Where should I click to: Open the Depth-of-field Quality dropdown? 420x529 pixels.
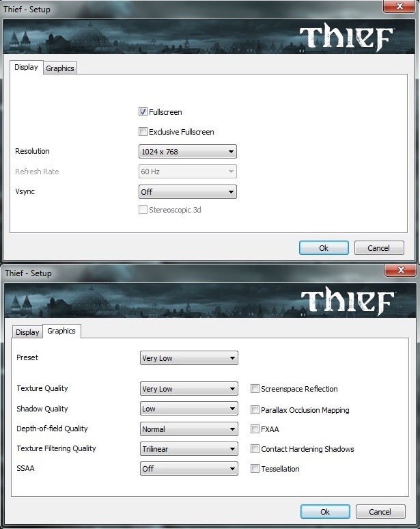click(x=188, y=429)
